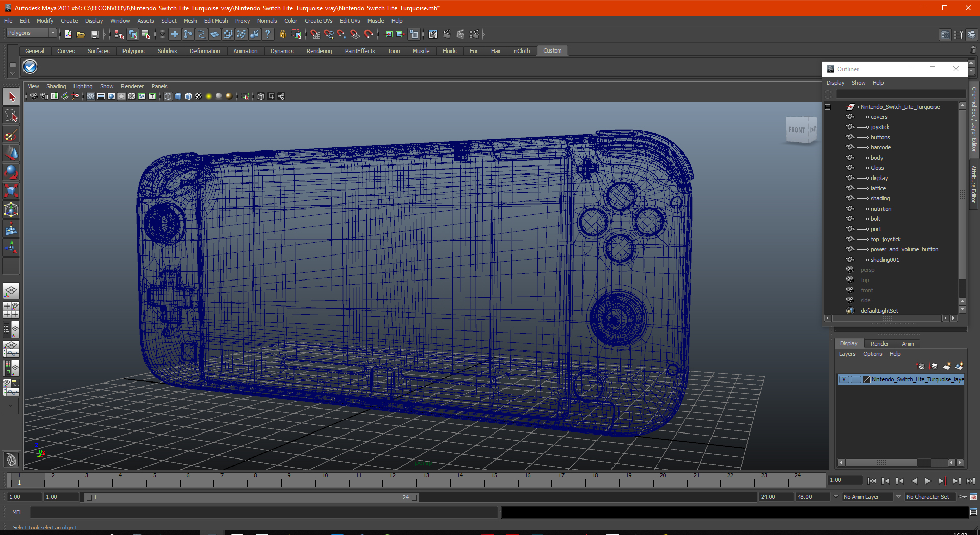Toggle wireframe shading cube in viewport toolbar
Image resolution: width=980 pixels, height=535 pixels.
coord(168,96)
